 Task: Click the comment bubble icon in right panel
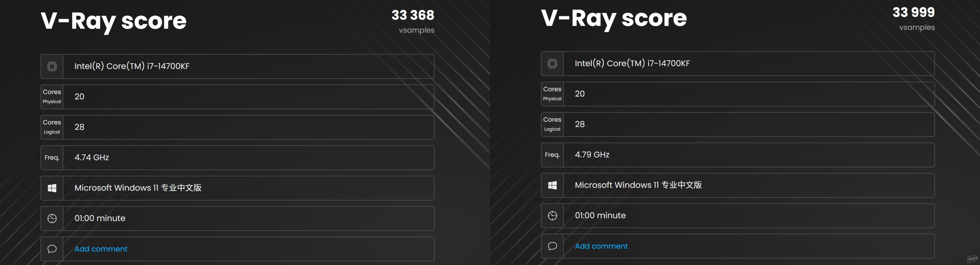(552, 246)
